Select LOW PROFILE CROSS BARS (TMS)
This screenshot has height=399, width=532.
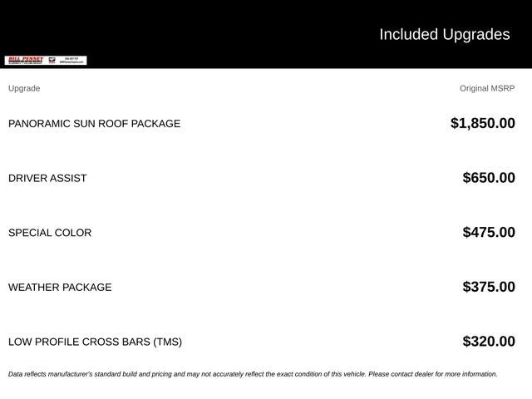(95, 342)
